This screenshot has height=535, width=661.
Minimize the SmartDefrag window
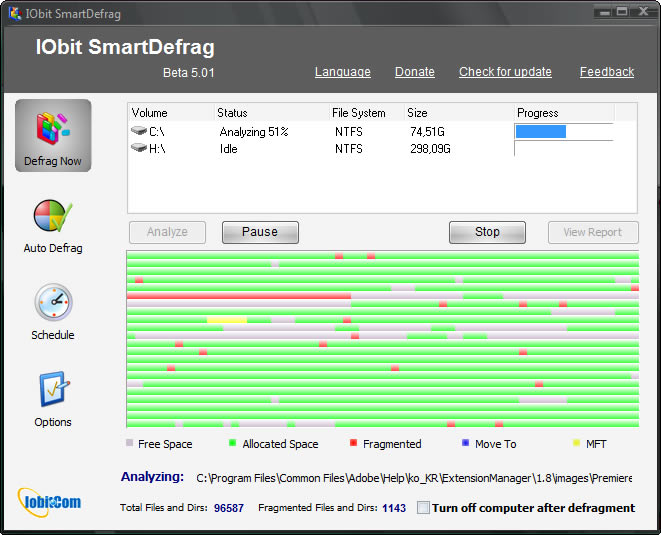(x=605, y=12)
